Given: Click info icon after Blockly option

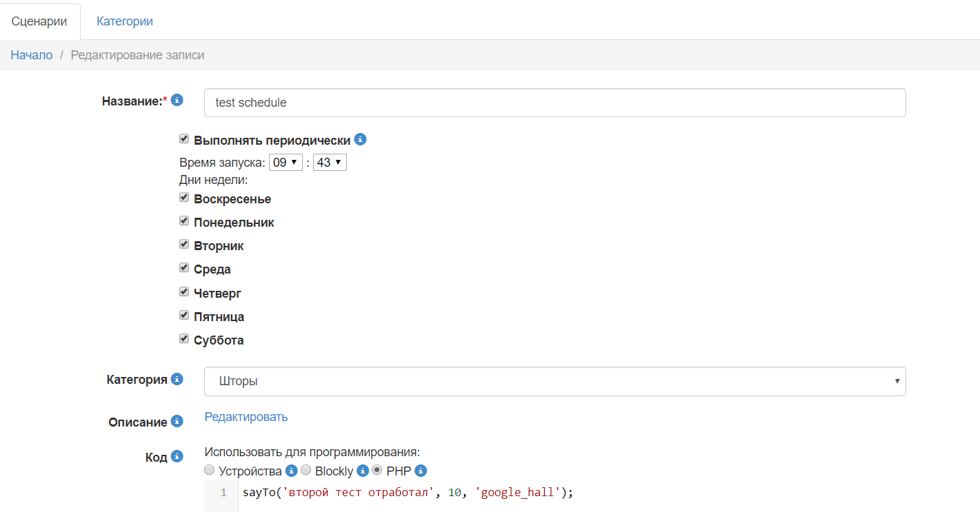Looking at the screenshot, I should (x=363, y=471).
